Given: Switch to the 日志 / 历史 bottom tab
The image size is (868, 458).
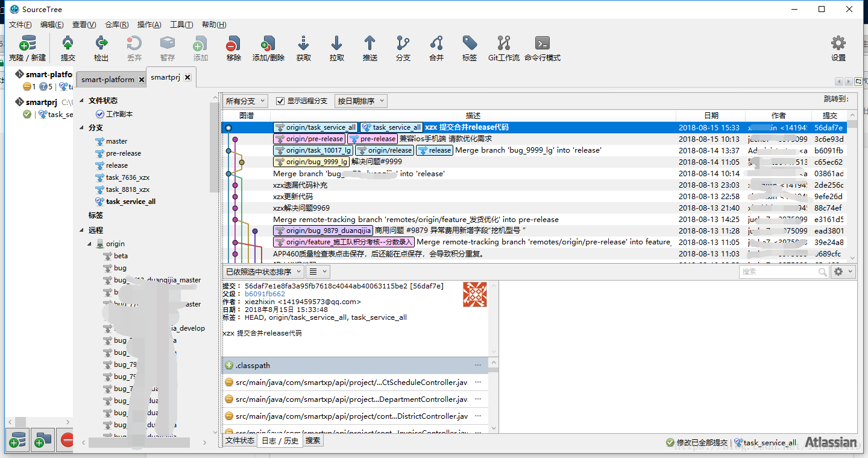Looking at the screenshot, I should point(279,441).
